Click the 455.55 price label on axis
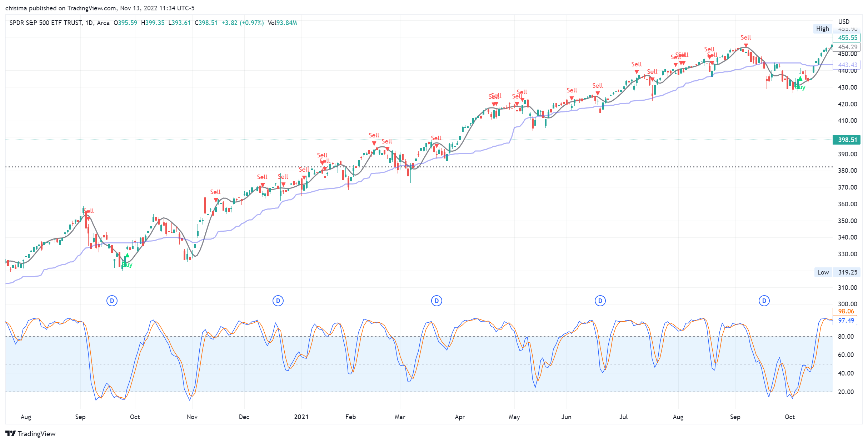The width and height of the screenshot is (868, 443). (x=847, y=38)
